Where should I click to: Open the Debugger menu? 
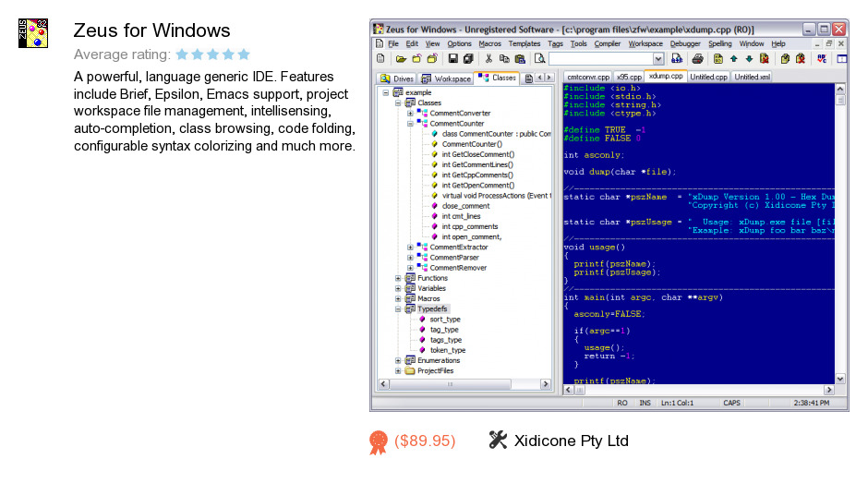tap(685, 43)
